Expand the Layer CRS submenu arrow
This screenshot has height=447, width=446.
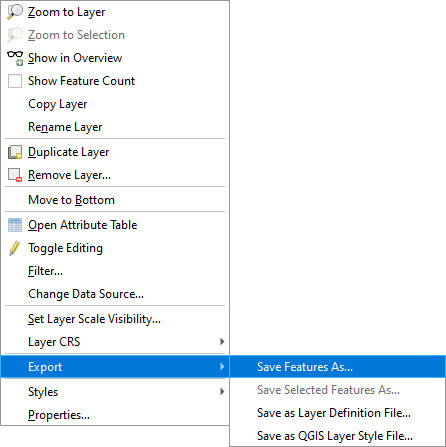pos(222,342)
